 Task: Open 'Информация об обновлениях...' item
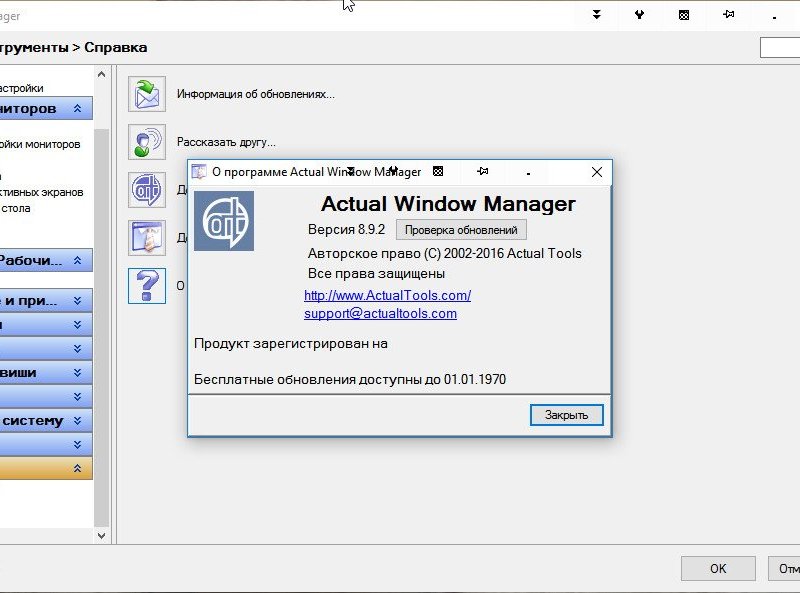pyautogui.click(x=256, y=94)
